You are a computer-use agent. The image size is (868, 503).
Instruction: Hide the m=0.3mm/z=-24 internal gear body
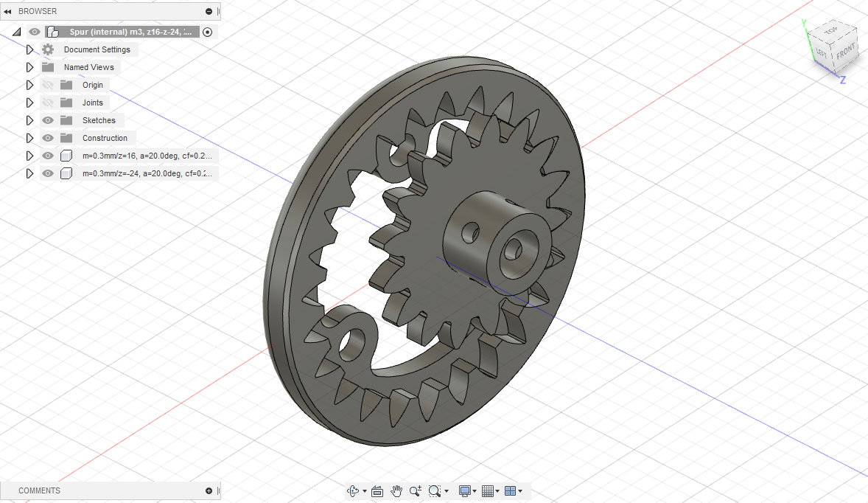click(x=48, y=173)
